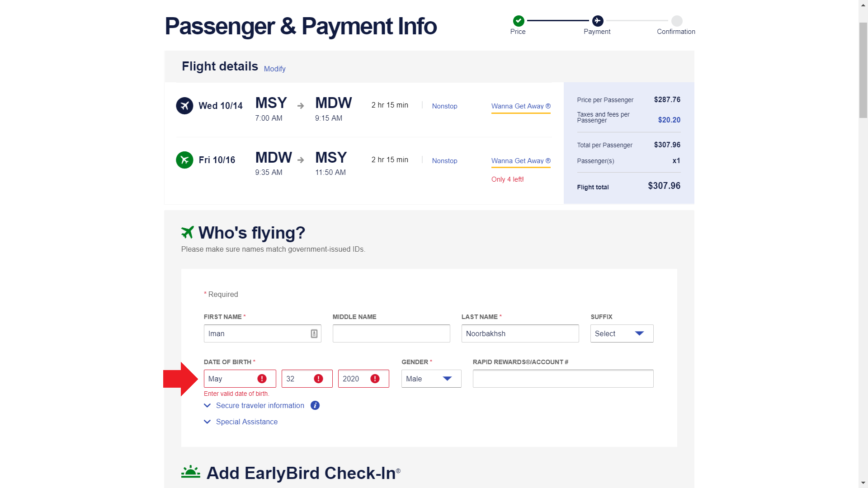
Task: Click the green Price step checkmark
Action: (519, 21)
